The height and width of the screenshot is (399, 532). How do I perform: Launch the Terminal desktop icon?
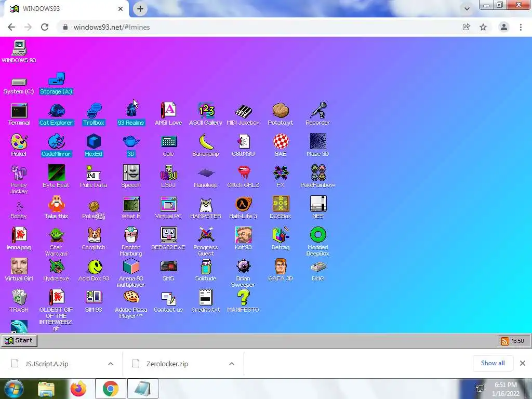pyautogui.click(x=19, y=111)
